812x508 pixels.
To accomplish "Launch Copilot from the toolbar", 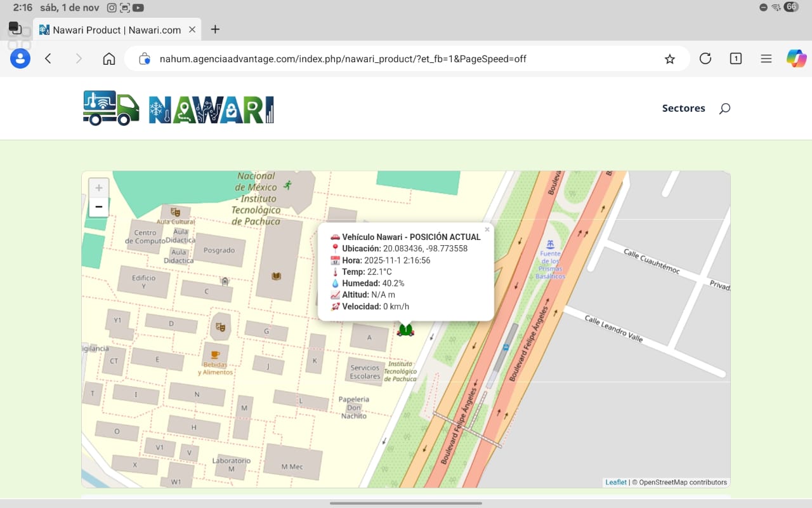I will click(x=796, y=58).
